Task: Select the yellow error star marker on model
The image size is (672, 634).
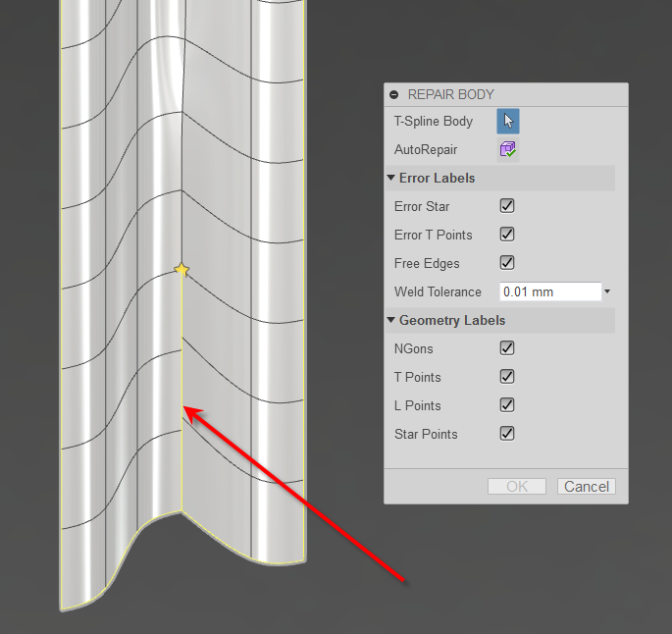Action: coord(181,270)
